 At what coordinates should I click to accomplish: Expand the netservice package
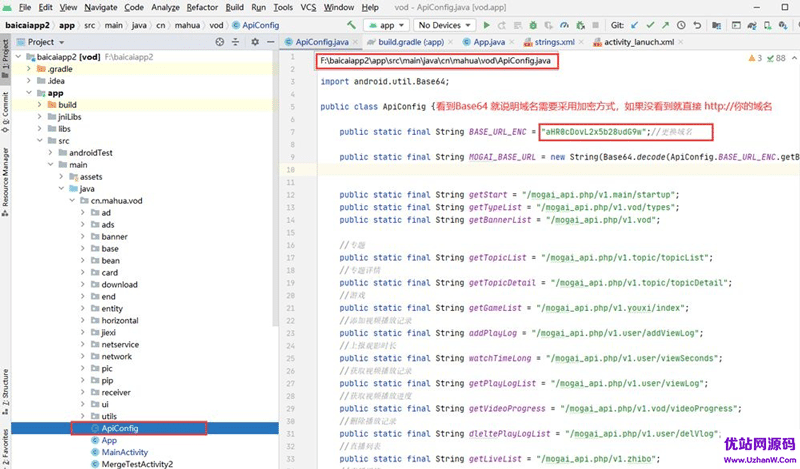[x=83, y=344]
